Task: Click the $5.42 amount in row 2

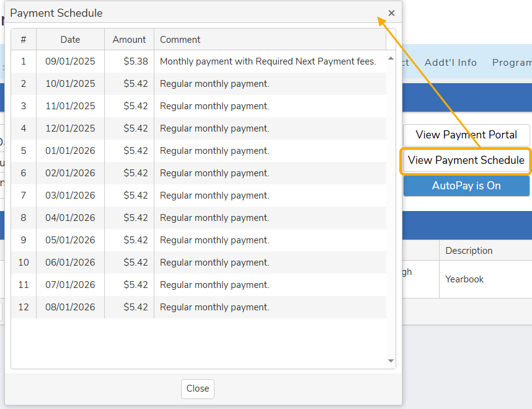Action: pos(129,84)
